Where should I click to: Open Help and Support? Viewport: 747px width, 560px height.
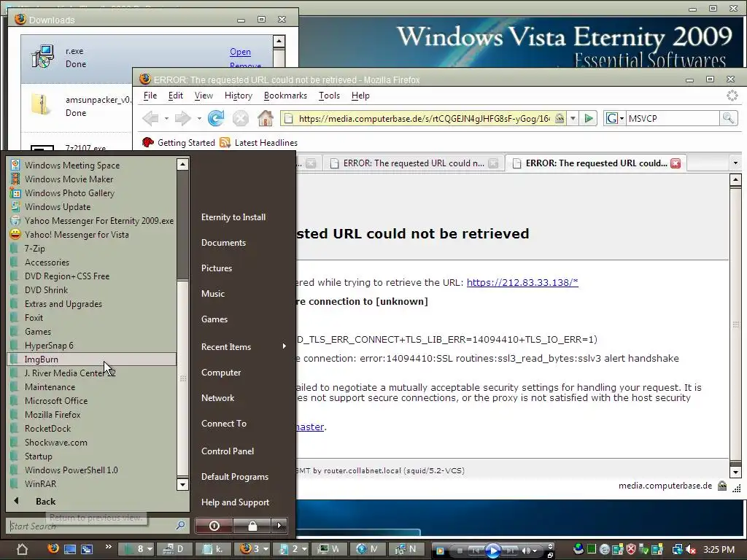pyautogui.click(x=236, y=502)
